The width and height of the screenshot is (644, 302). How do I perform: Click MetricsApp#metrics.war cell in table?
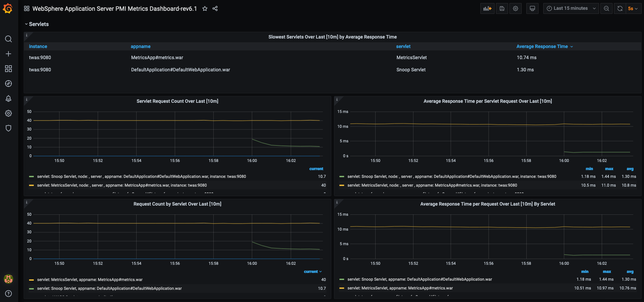click(157, 57)
